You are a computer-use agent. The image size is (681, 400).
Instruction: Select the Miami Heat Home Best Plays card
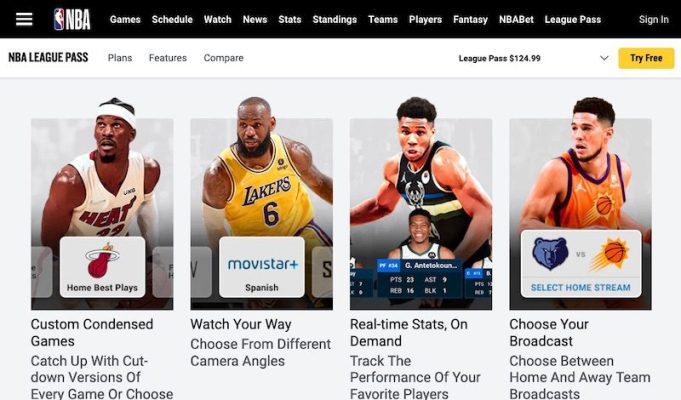[102, 267]
